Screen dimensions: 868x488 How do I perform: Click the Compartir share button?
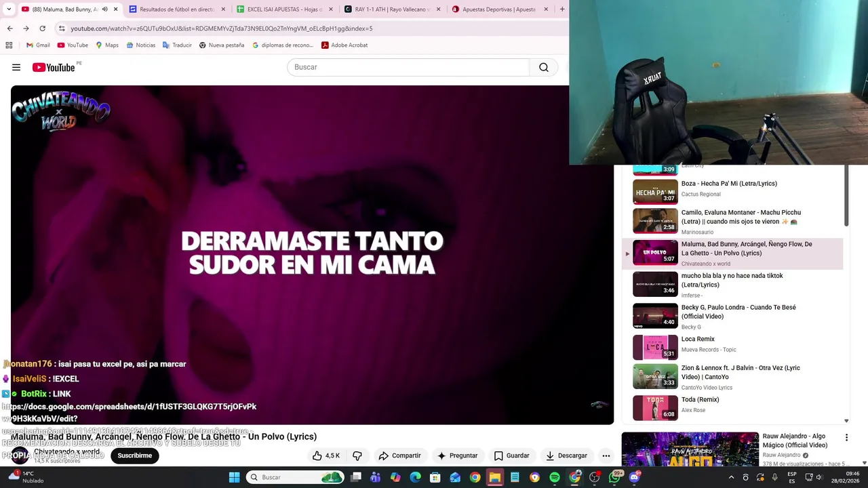[x=399, y=455]
